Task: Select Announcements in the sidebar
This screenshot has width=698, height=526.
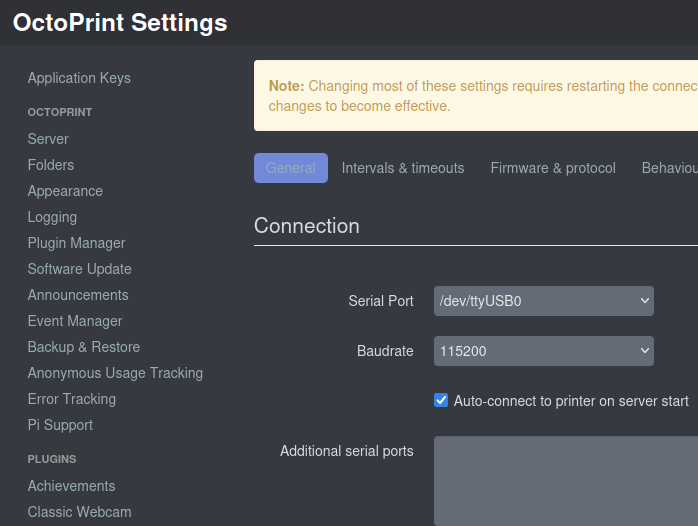Action: point(78,295)
